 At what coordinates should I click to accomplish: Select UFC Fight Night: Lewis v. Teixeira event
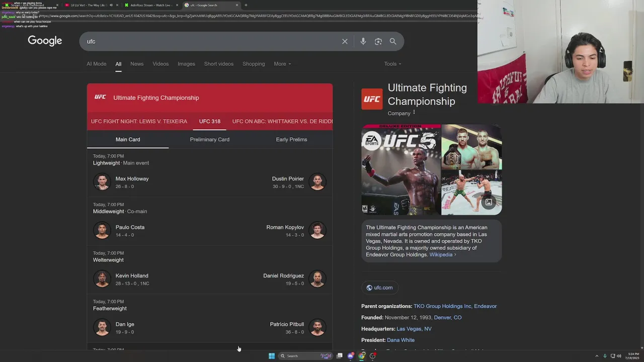[x=139, y=121]
